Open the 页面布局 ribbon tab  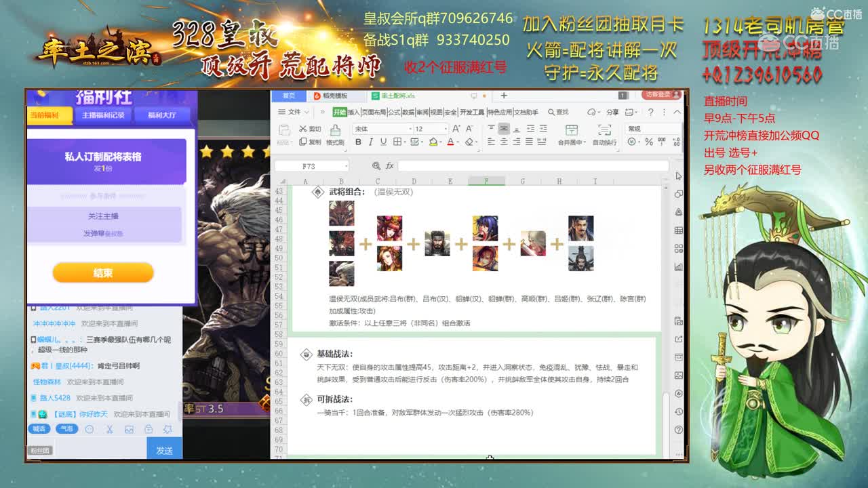tap(374, 113)
